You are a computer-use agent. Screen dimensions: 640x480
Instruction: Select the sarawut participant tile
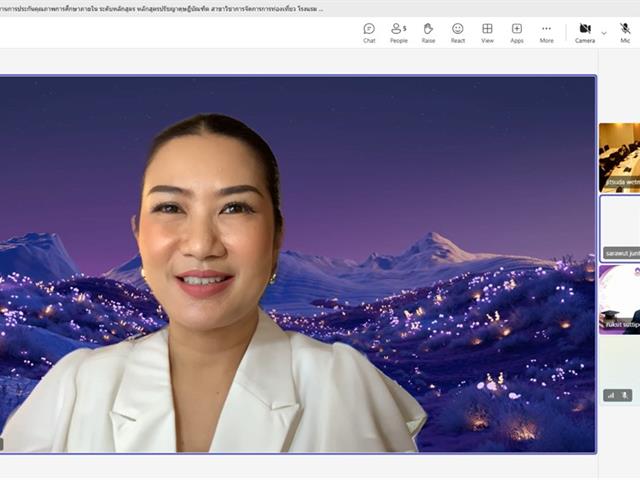tap(620, 229)
